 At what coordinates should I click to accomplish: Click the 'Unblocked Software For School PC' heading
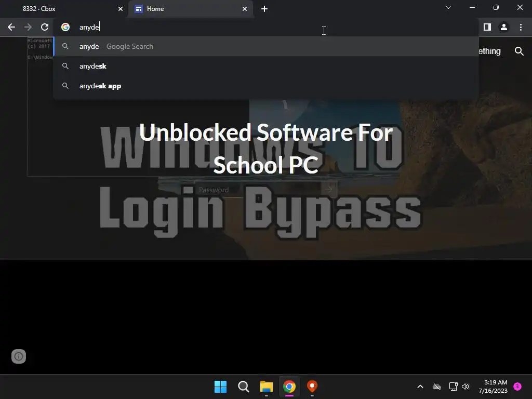coord(266,148)
